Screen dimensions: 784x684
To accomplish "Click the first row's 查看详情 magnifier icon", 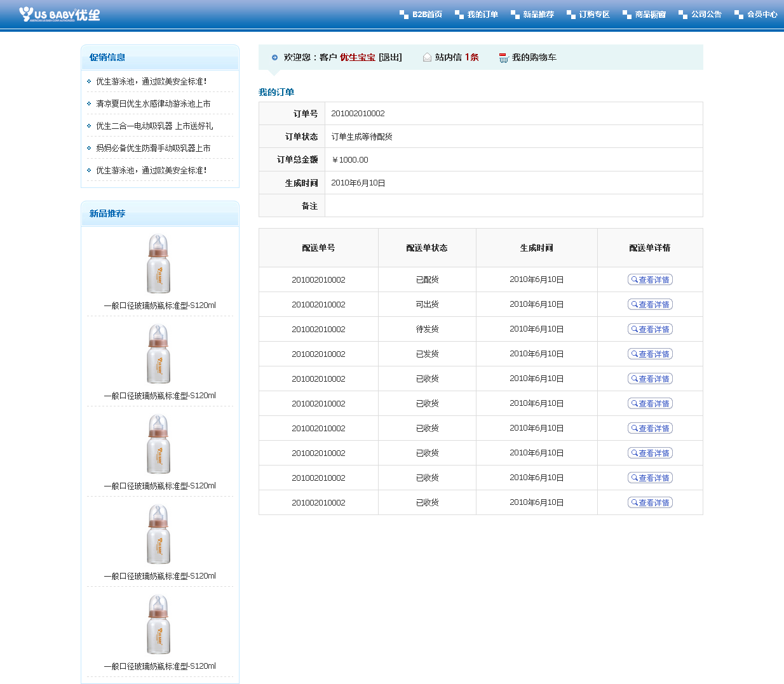I will (634, 279).
